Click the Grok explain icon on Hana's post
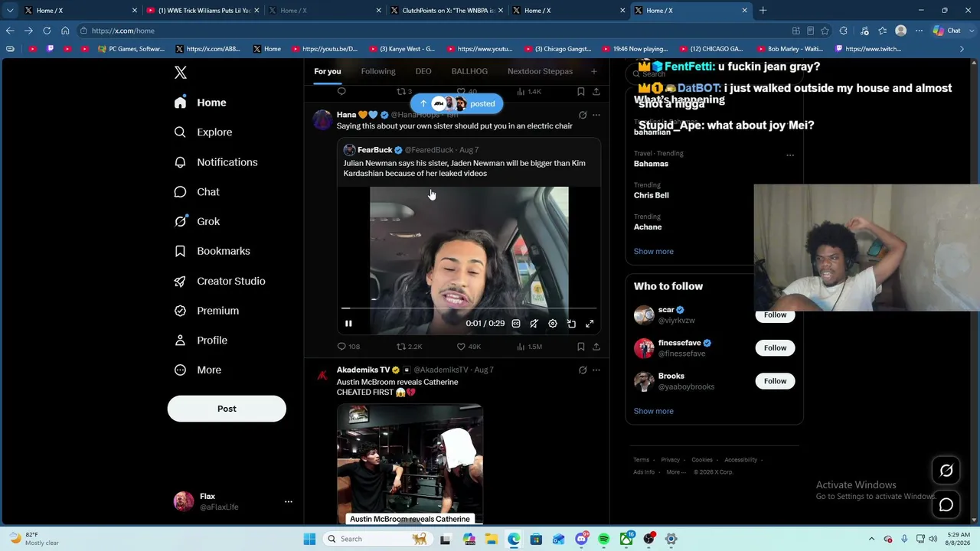This screenshot has height=551, width=980. (583, 116)
